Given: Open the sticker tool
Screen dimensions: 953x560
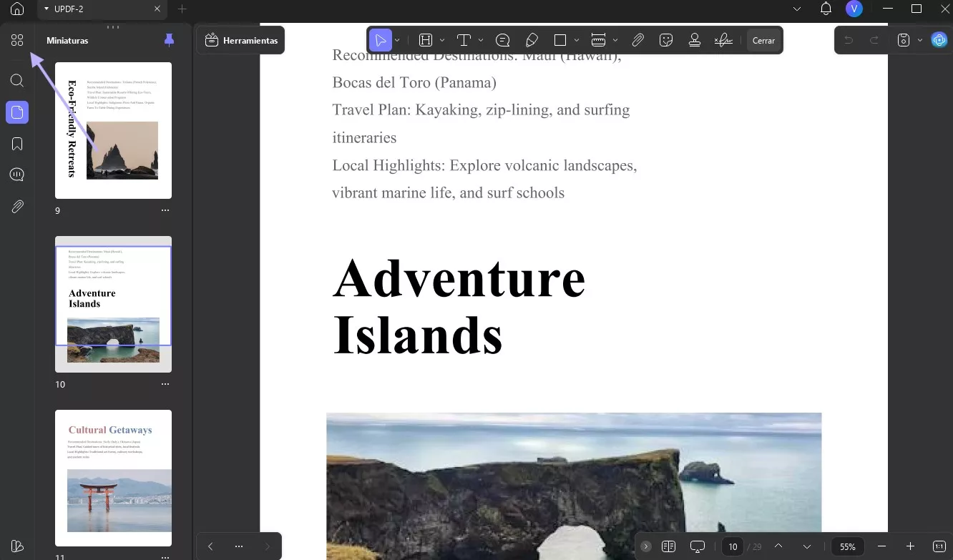Looking at the screenshot, I should tap(666, 41).
